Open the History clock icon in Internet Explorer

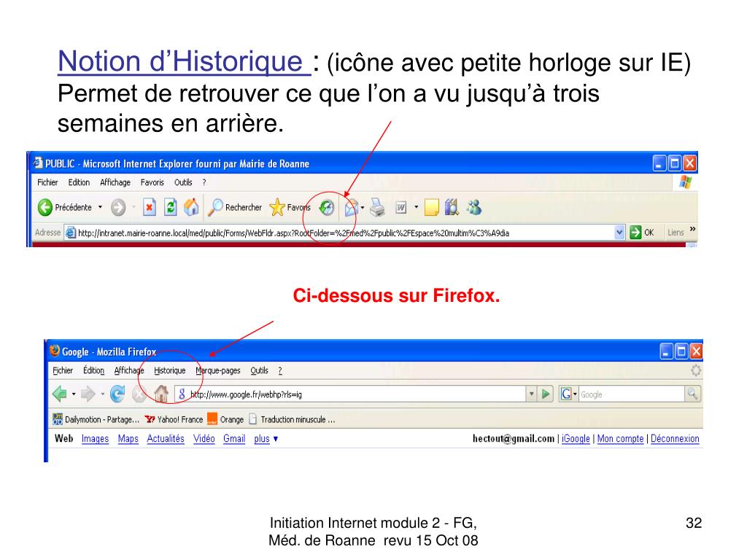pyautogui.click(x=327, y=208)
